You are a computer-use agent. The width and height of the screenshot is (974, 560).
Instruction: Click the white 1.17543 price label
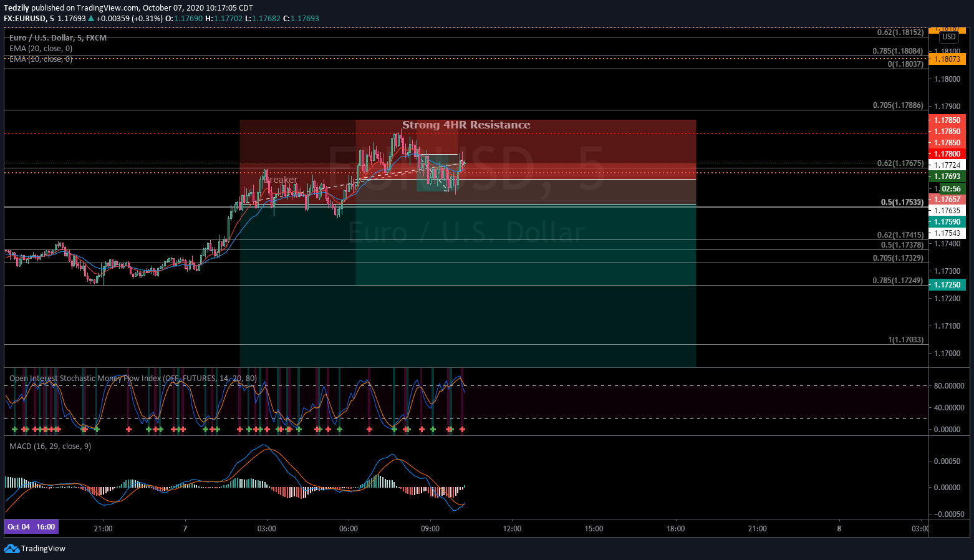tap(947, 233)
